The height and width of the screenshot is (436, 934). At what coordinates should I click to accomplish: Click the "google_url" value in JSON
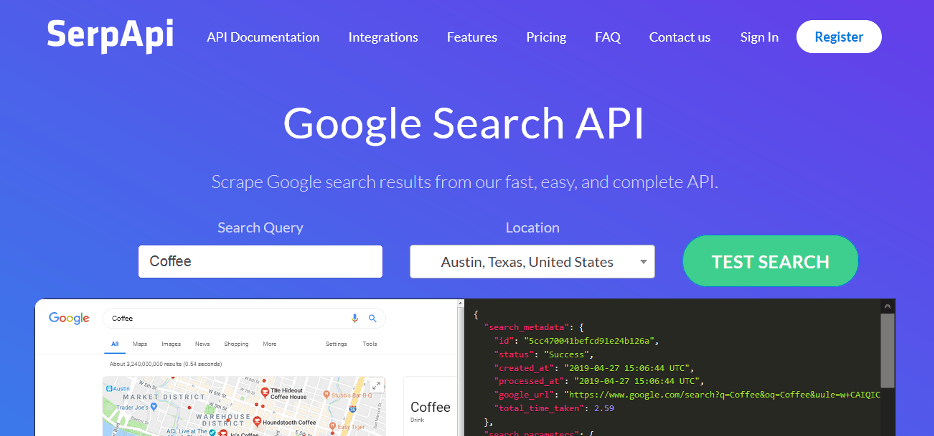tap(723, 394)
